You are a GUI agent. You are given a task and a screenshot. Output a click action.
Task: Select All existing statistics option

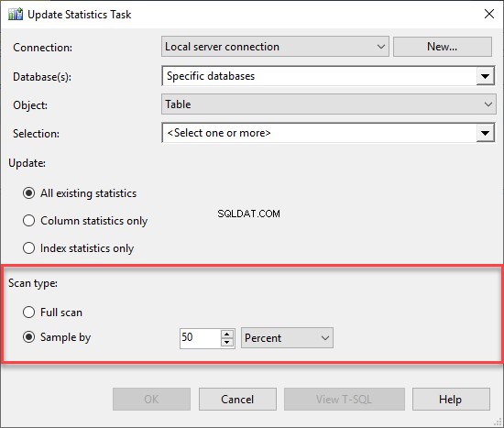tap(29, 193)
